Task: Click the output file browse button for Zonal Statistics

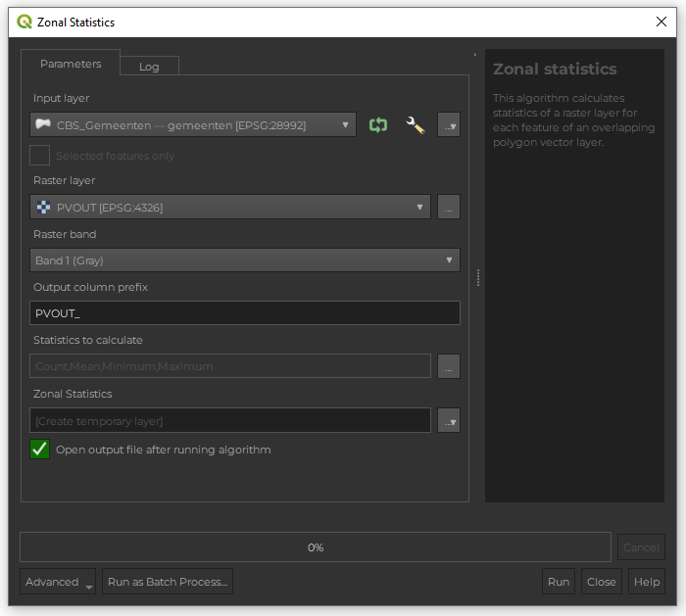Action: [x=448, y=421]
